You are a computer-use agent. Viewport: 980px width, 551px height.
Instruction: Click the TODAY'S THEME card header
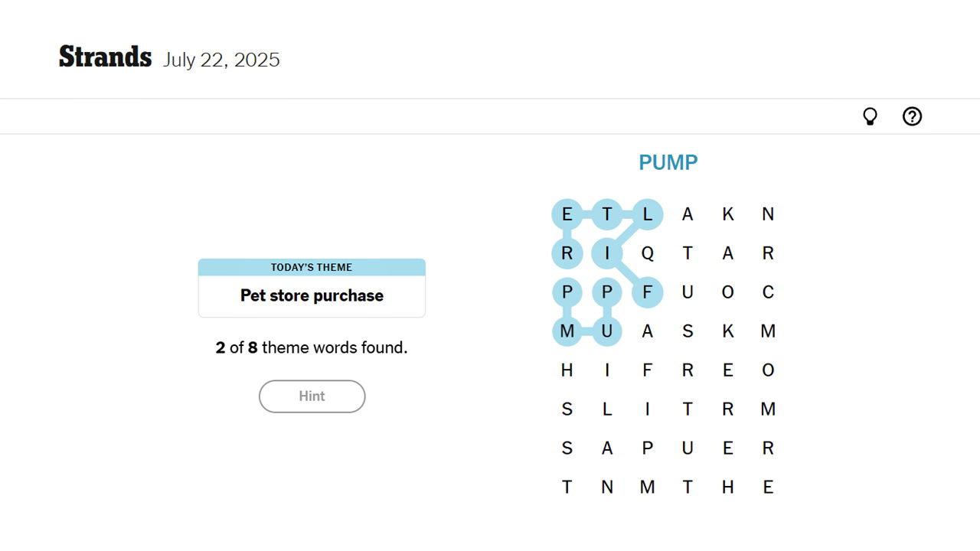point(312,267)
